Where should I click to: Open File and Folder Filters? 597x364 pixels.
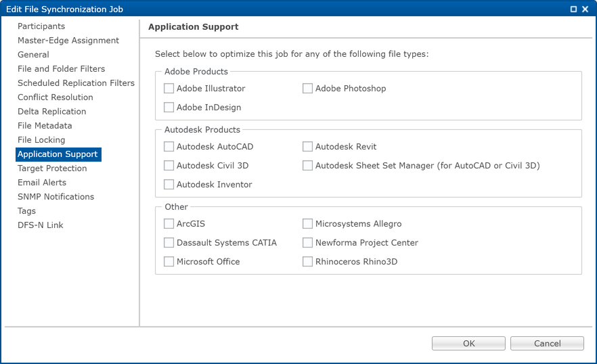click(x=62, y=69)
